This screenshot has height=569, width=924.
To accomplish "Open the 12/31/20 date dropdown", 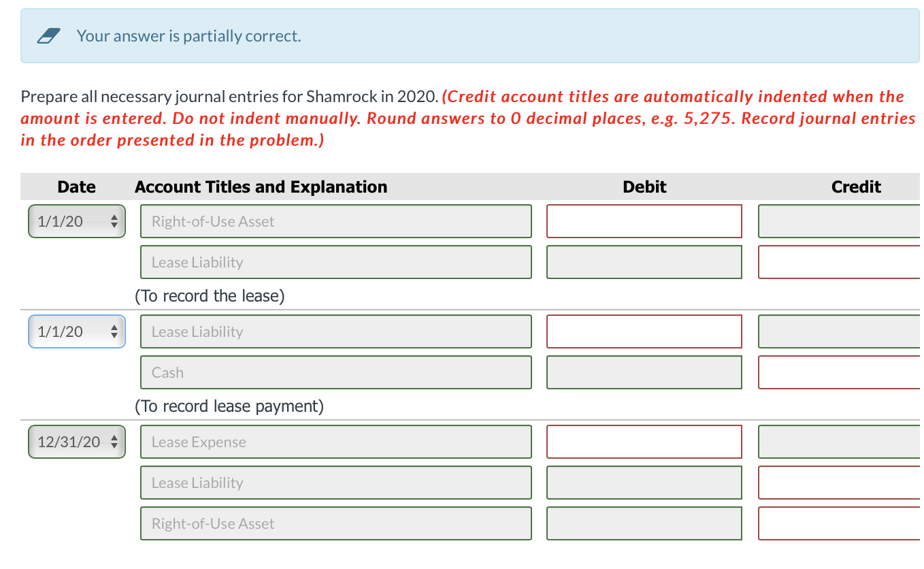I will [76, 442].
